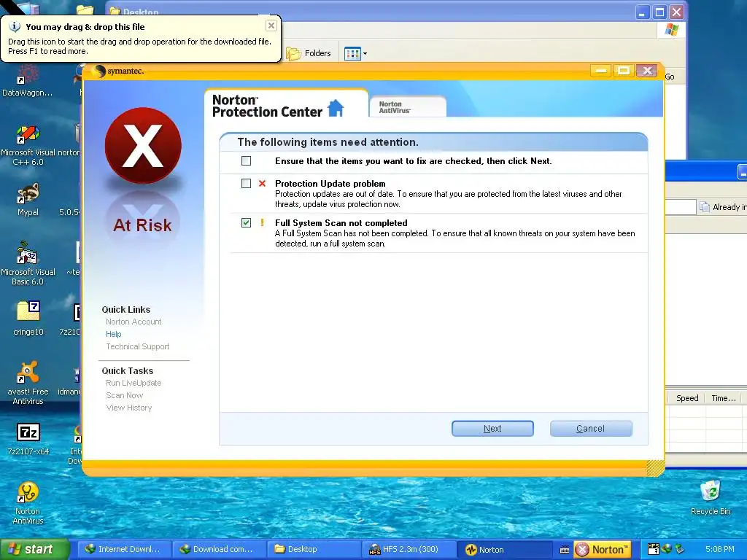Open the Windows start menu
The height and width of the screenshot is (560, 747).
(x=34, y=549)
